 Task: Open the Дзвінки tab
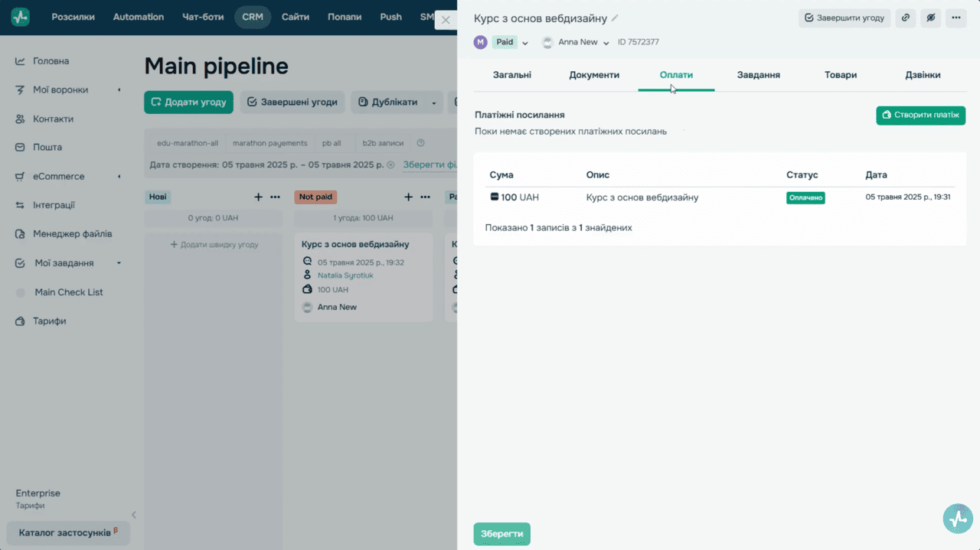[923, 75]
